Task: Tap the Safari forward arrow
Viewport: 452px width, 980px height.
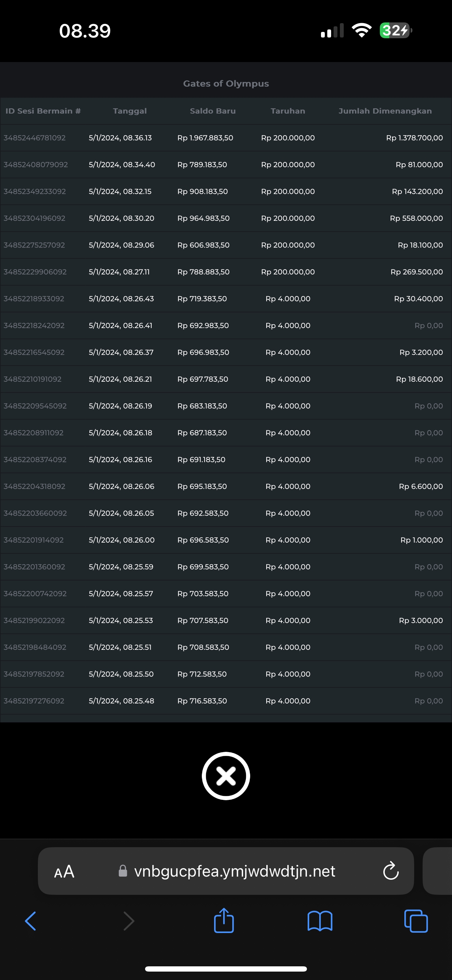Action: point(129,921)
